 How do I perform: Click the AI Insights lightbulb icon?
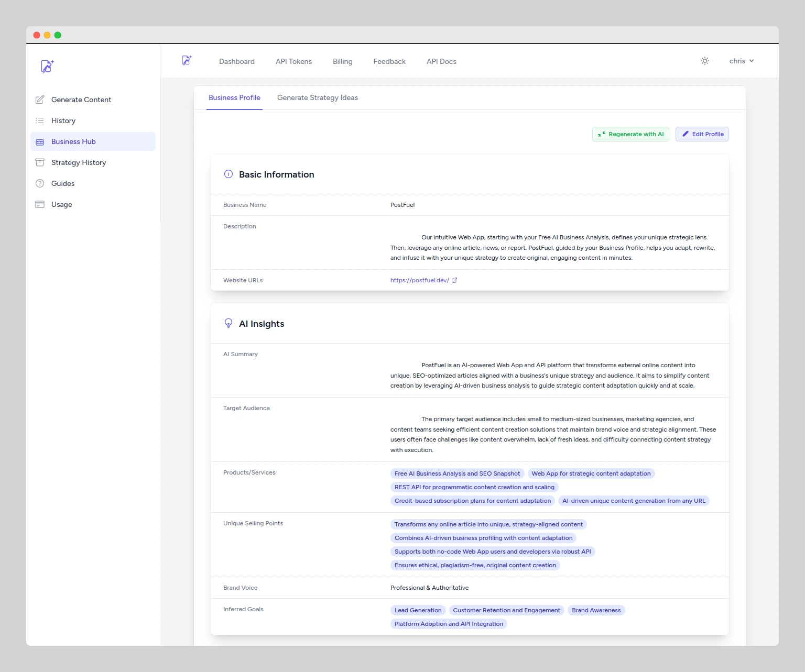tap(229, 323)
